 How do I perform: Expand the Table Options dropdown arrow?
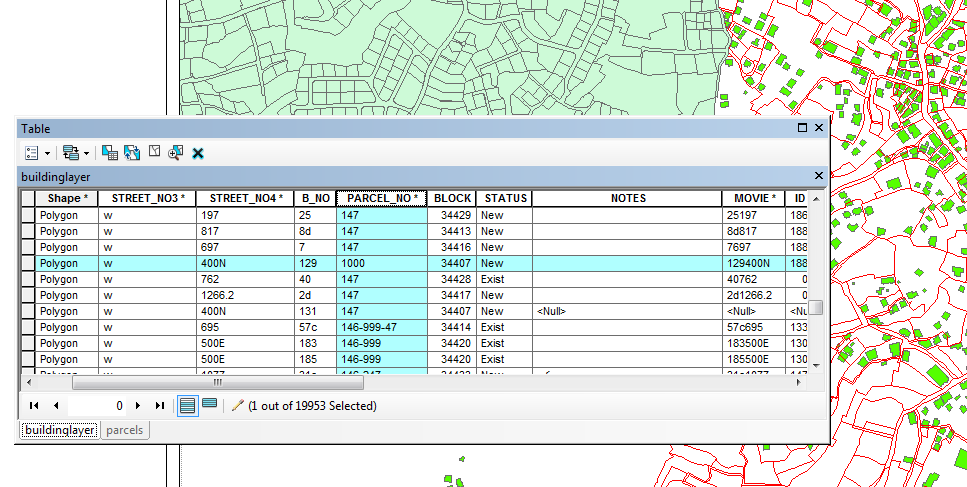tap(47, 153)
